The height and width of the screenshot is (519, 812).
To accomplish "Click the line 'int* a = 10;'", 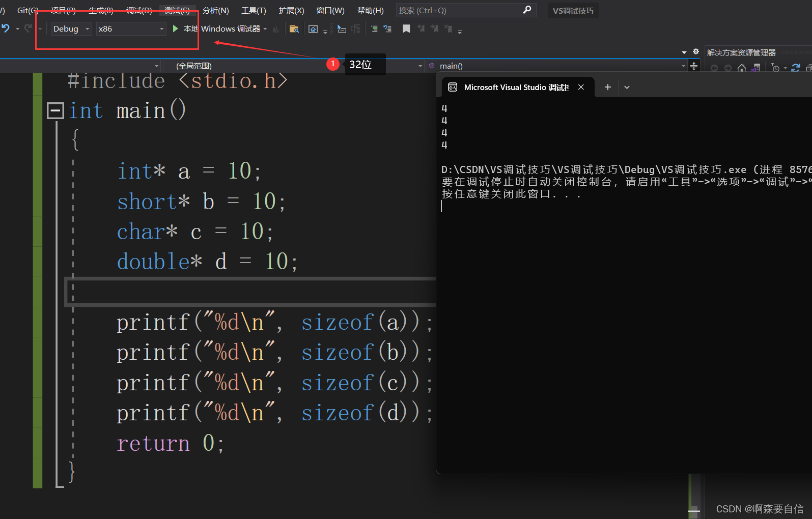I will [189, 171].
